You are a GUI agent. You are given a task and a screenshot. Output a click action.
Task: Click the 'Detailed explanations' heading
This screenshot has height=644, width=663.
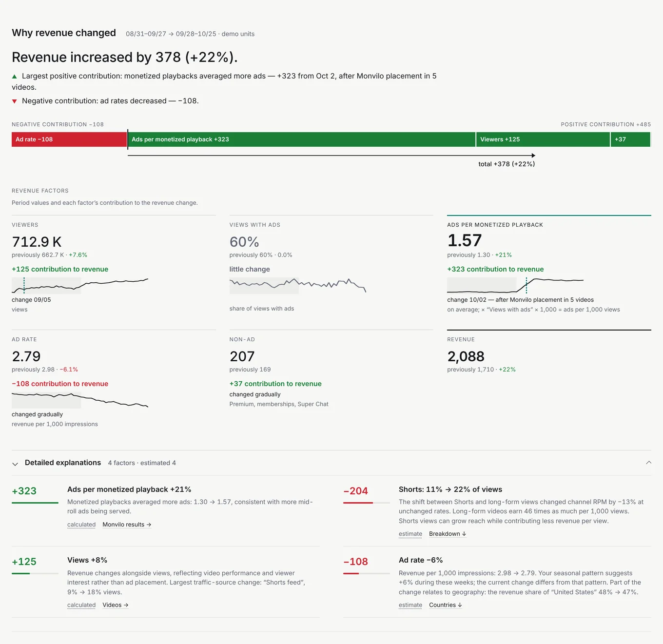point(63,463)
